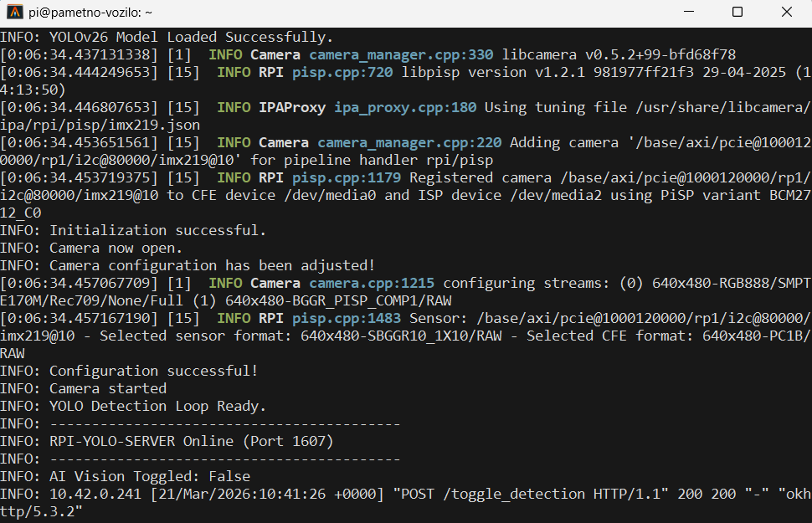Click the RPI-YOLO-SERVER Online (Port 1607) text
Viewport: 812px width, 523px height.
point(191,441)
